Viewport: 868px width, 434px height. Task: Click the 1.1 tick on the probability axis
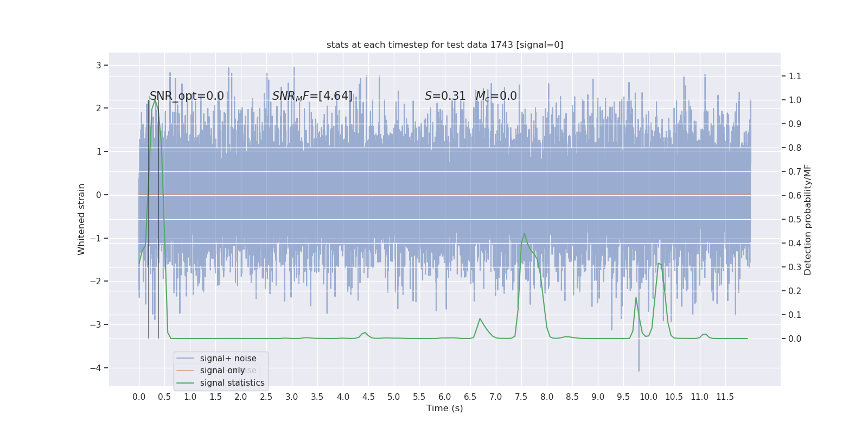click(795, 76)
